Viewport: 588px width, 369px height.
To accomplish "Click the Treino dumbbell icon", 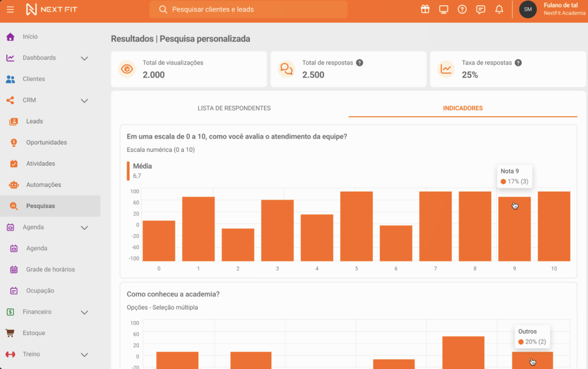I will (x=10, y=354).
